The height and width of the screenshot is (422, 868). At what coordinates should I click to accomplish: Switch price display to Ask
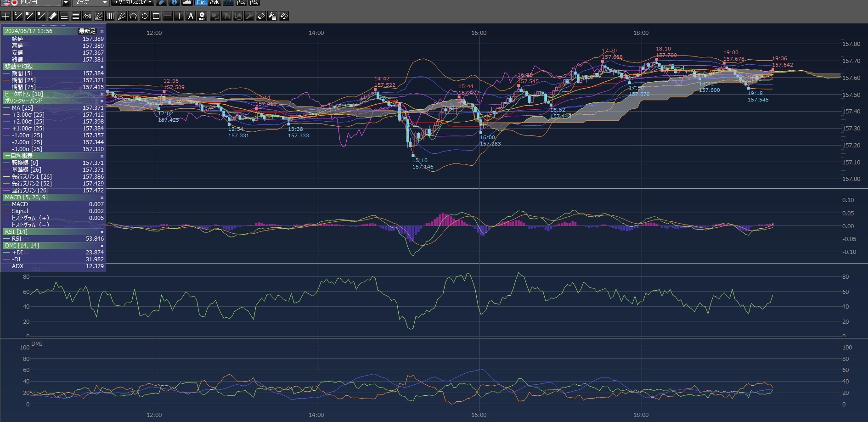click(x=214, y=2)
